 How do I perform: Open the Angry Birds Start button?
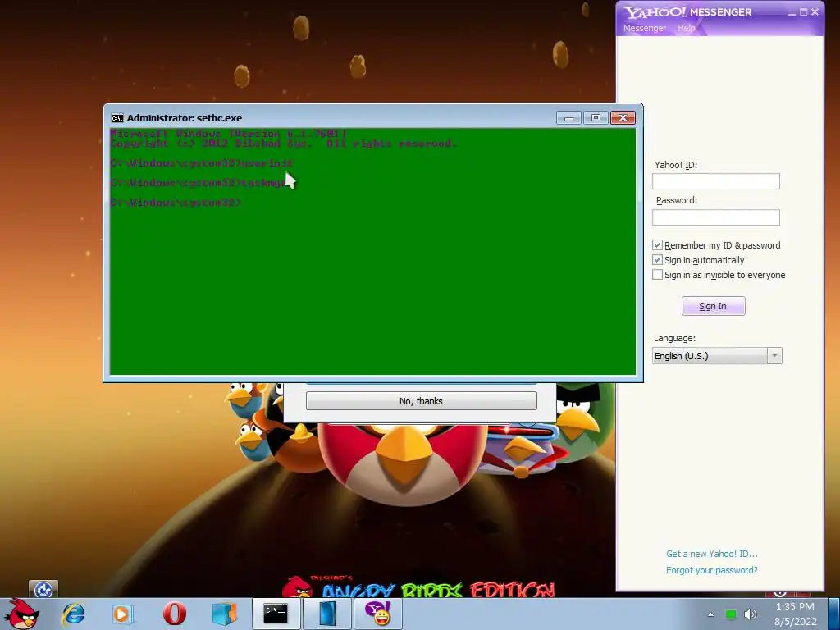(22, 614)
